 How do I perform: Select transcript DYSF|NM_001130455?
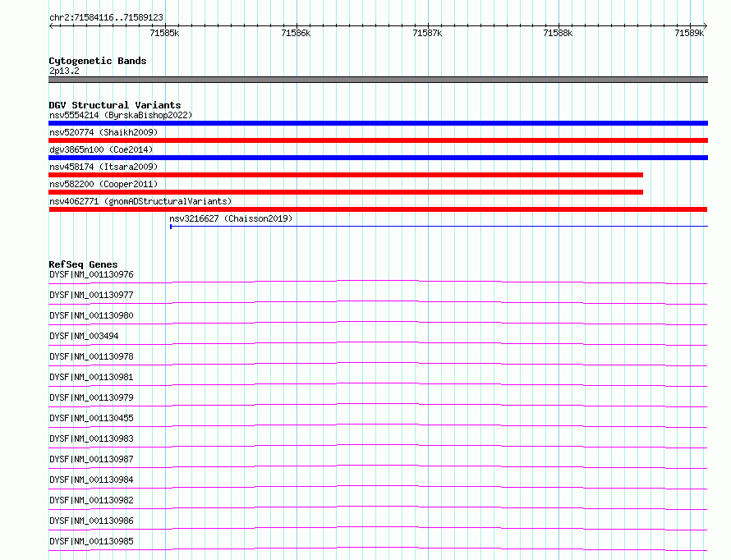tap(91, 418)
